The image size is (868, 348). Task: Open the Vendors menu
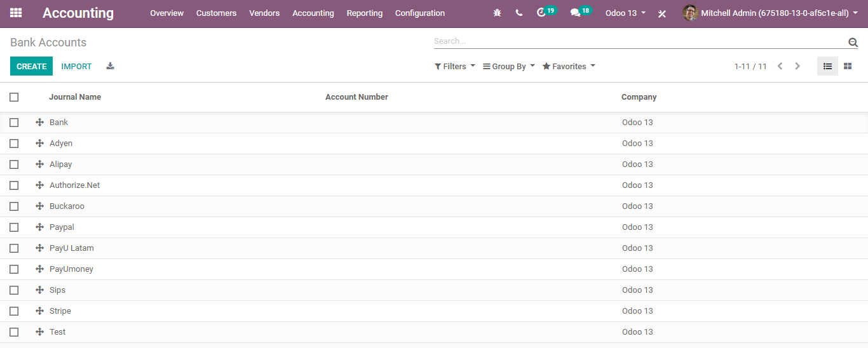click(264, 13)
